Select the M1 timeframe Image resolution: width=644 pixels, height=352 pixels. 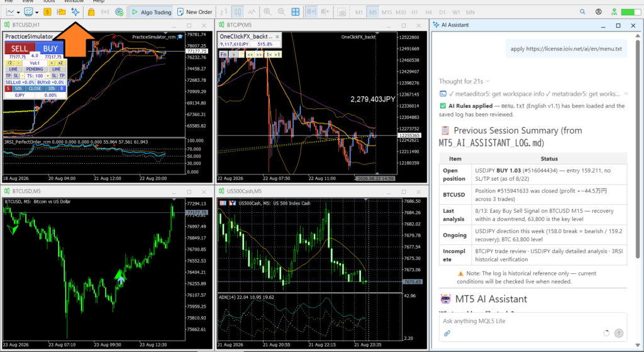point(359,13)
